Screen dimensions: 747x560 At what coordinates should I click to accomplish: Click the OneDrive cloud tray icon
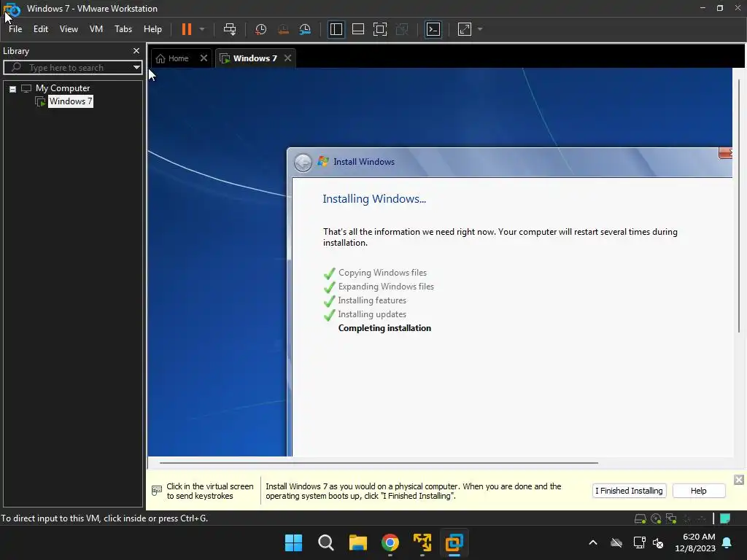[x=616, y=542]
